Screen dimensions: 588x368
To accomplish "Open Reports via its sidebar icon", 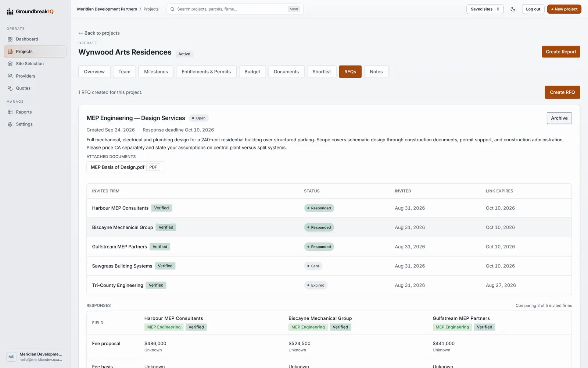I will point(10,112).
